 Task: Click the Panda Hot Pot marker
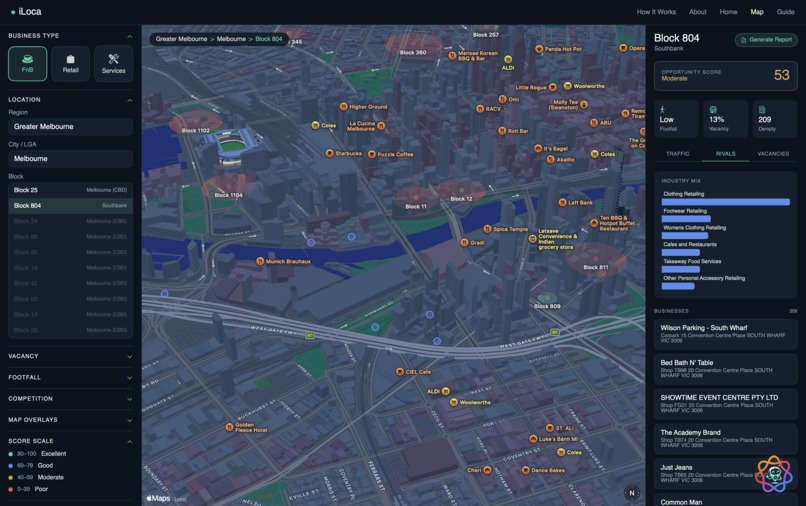coord(539,49)
